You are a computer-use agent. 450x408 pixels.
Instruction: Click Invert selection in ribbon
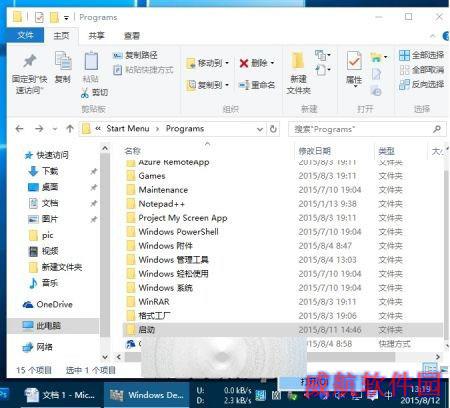[x=422, y=84]
